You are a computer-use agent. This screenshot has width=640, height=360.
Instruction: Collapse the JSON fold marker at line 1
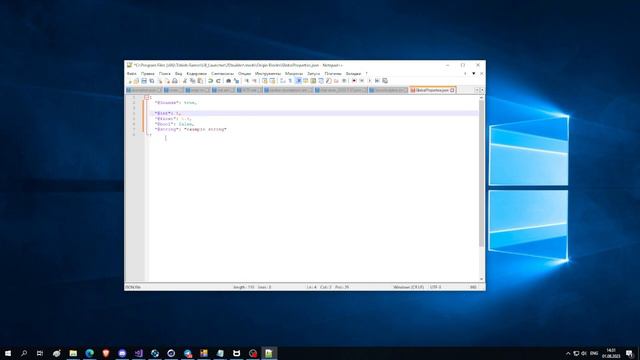(x=147, y=98)
